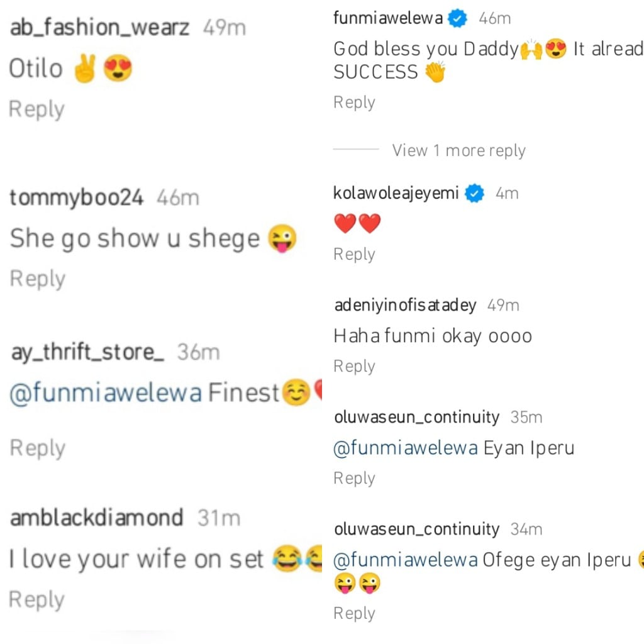Visit ay_thrift_store_ profile username
Image resolution: width=644 pixels, height=644 pixels.
click(x=87, y=352)
